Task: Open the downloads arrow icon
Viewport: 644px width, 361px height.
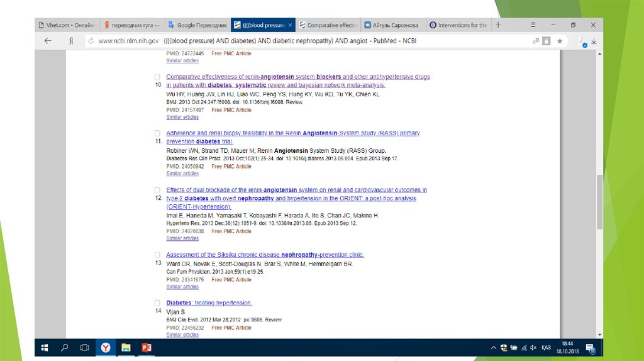Action: pyautogui.click(x=594, y=41)
